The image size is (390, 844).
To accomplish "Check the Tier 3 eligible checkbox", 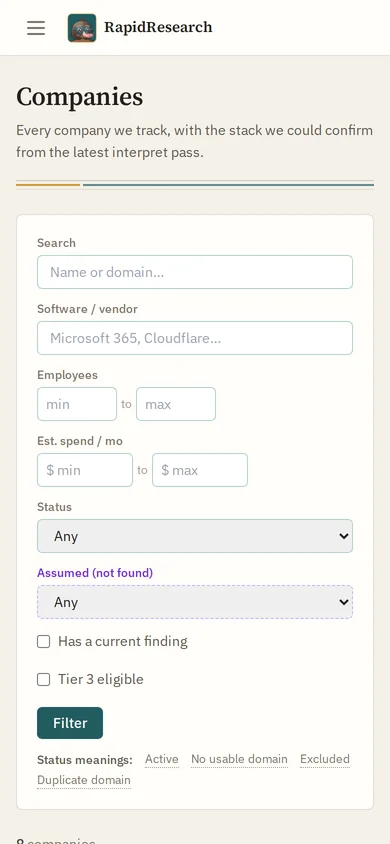I will tap(44, 680).
